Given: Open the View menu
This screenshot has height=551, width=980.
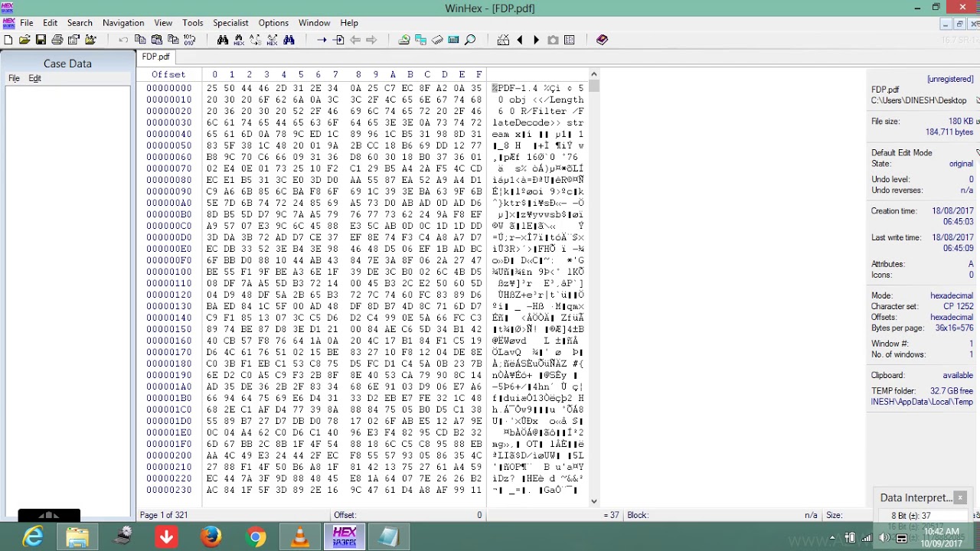Looking at the screenshot, I should (163, 23).
